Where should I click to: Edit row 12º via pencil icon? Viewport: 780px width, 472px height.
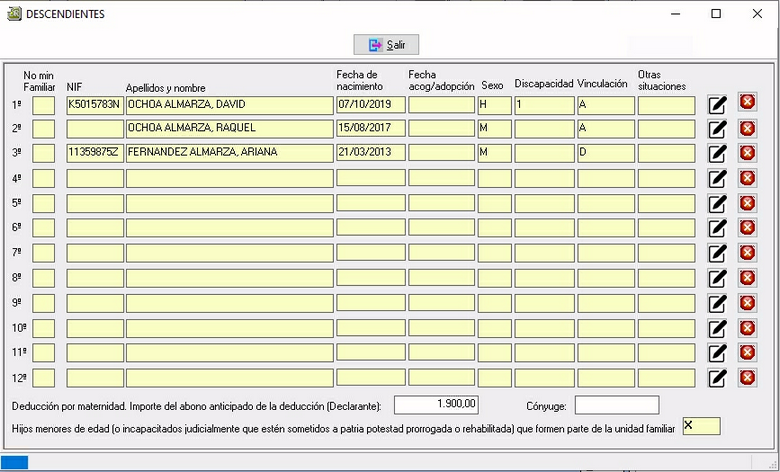coord(717,378)
